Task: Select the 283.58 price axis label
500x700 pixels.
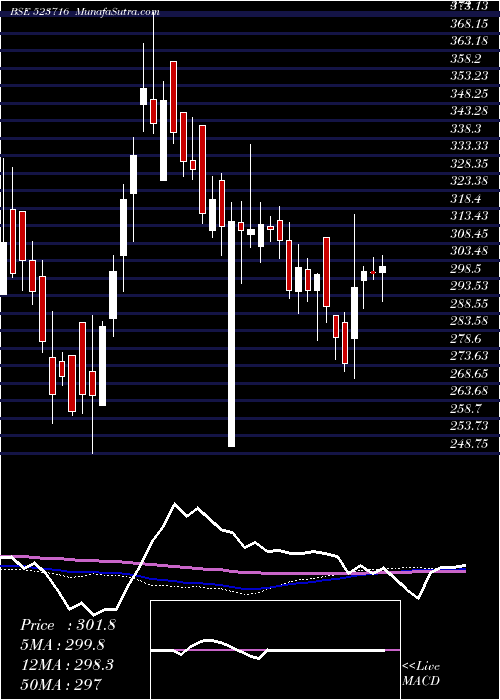Action: click(x=469, y=321)
